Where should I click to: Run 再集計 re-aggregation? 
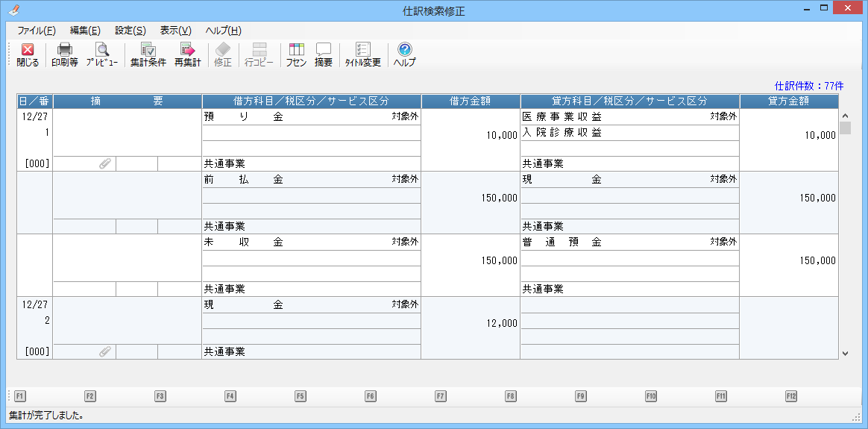click(187, 54)
